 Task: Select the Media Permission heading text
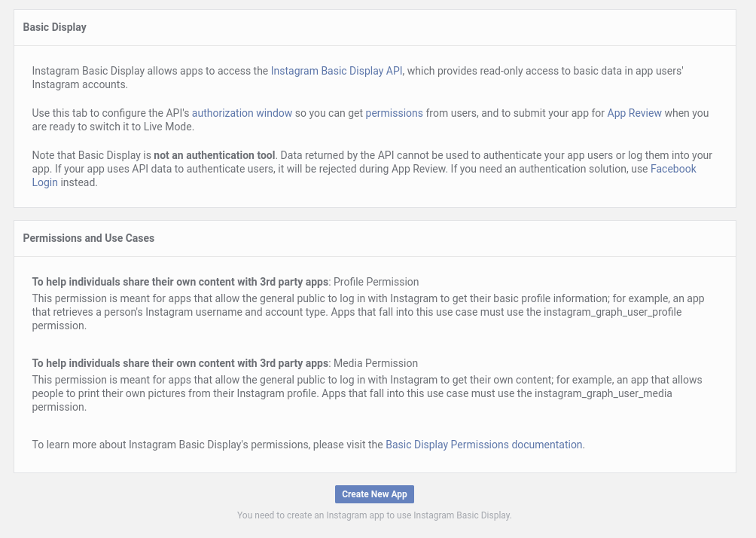tap(375, 363)
